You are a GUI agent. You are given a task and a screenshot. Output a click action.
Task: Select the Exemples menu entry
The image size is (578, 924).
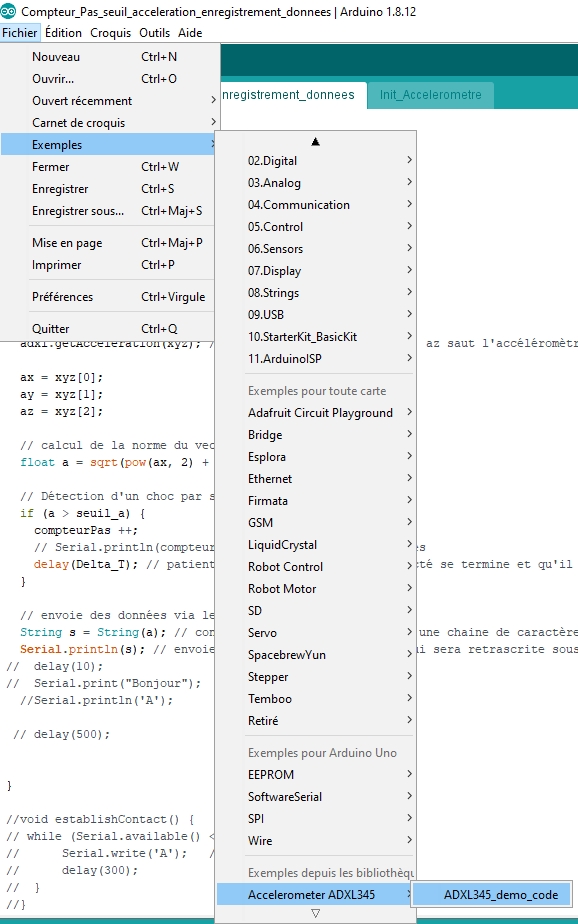[110, 145]
